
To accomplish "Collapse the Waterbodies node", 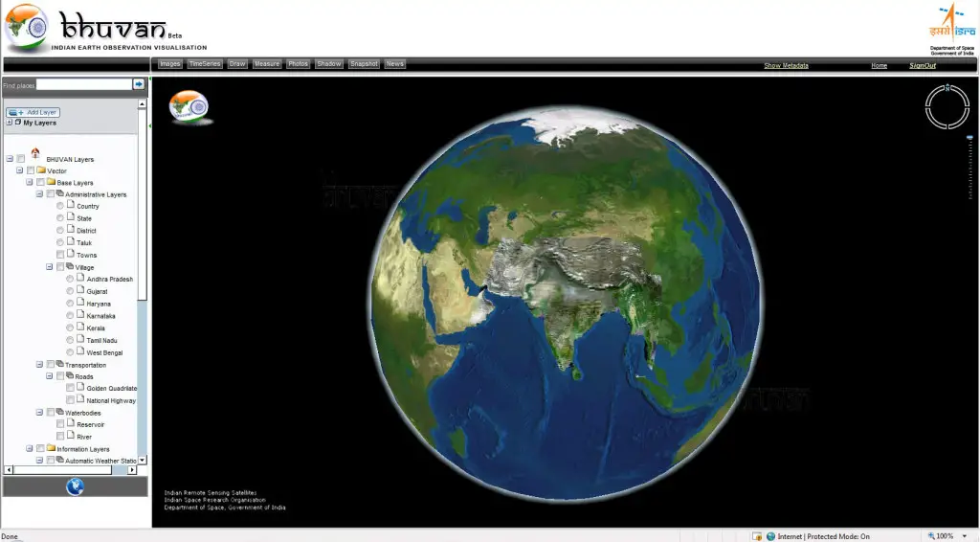I will (x=39, y=412).
